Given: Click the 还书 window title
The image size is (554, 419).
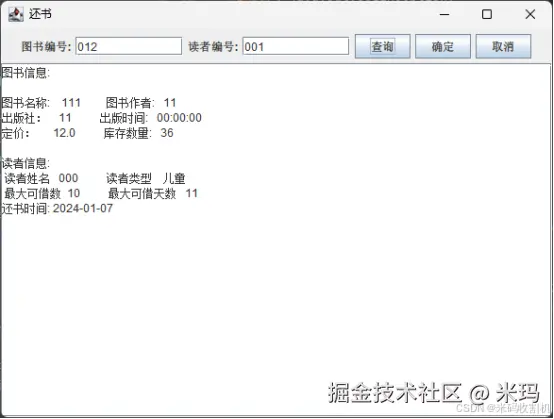Looking at the screenshot, I should 40,14.
